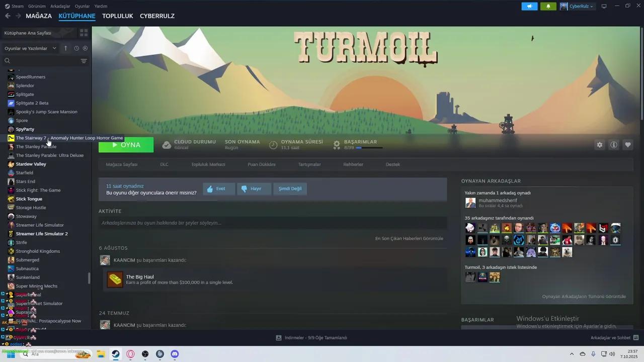Open the Turmoil game settings gear
Image resolution: width=644 pixels, height=362 pixels.
pos(599,145)
